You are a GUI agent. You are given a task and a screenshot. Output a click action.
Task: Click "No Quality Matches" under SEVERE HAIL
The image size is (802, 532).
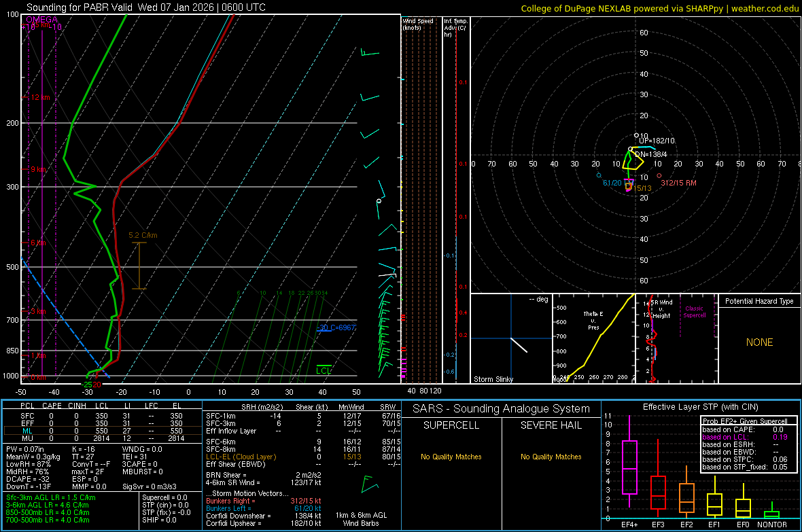click(x=551, y=457)
